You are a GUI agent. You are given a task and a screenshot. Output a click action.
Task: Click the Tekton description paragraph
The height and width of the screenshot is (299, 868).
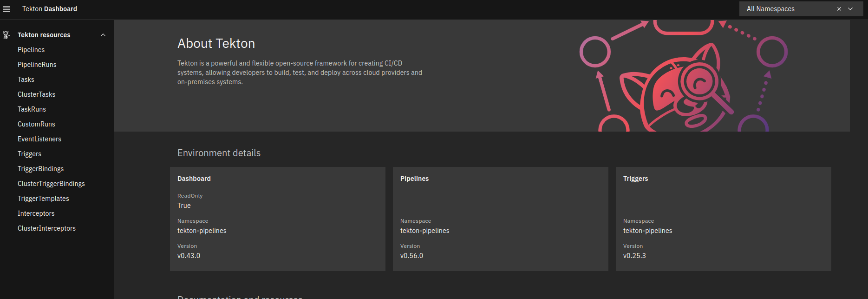[300, 73]
